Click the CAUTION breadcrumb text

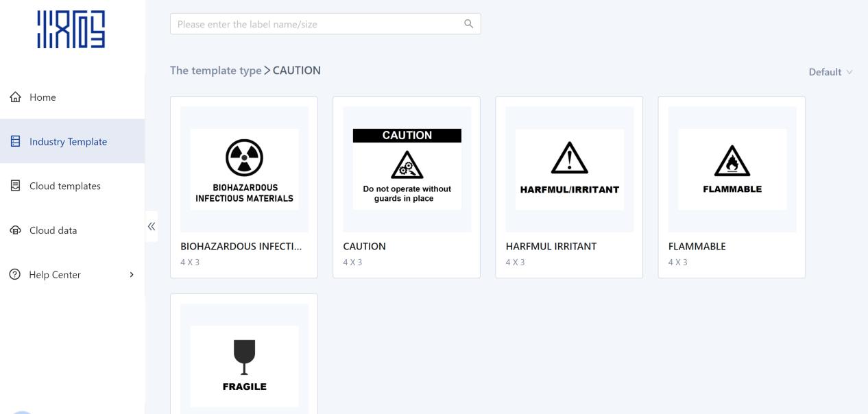click(x=297, y=71)
